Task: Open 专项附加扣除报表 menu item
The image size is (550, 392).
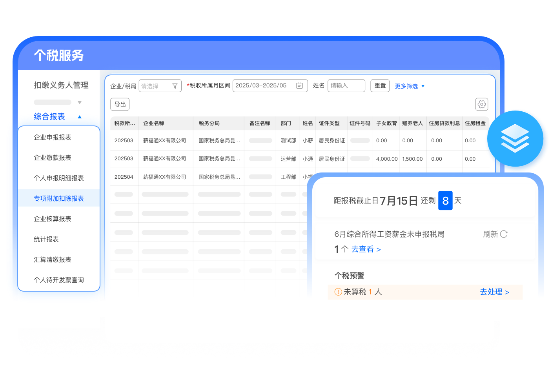Action: (59, 198)
